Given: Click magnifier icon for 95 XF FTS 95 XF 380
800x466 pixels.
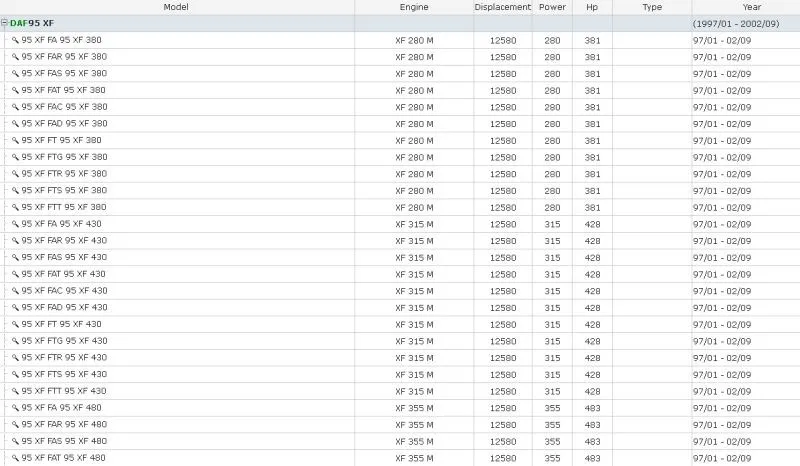Looking at the screenshot, I should pos(15,191).
